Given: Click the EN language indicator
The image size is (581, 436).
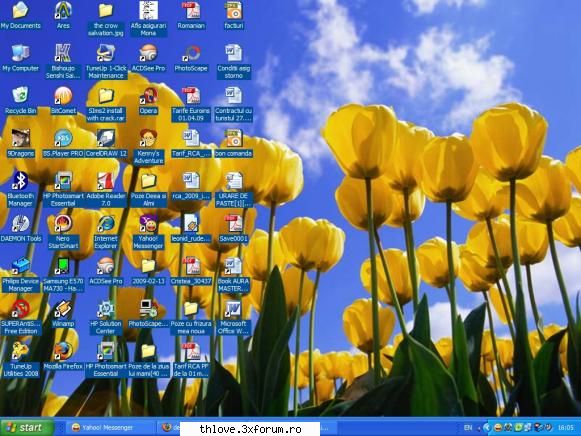Looking at the screenshot, I should click(468, 428).
